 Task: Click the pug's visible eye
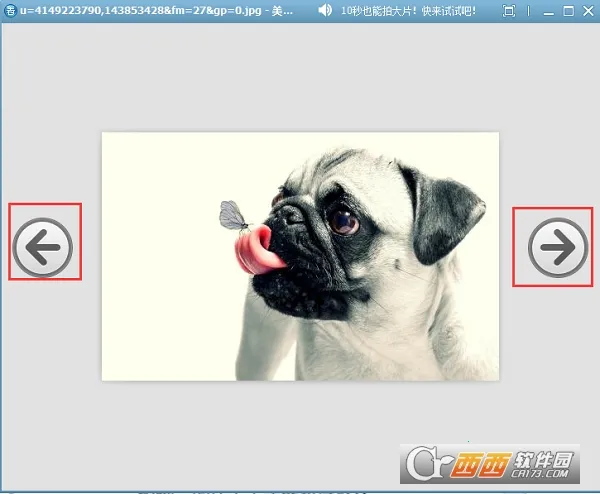[344, 220]
